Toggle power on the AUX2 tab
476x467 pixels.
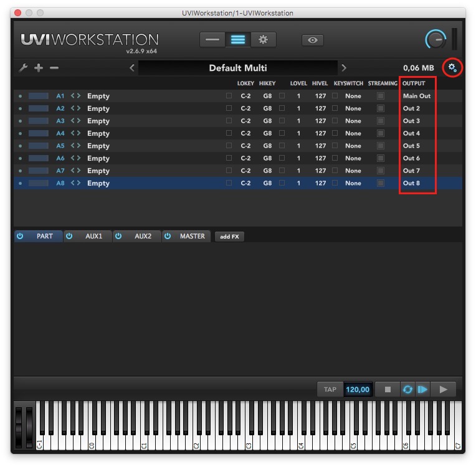click(118, 236)
